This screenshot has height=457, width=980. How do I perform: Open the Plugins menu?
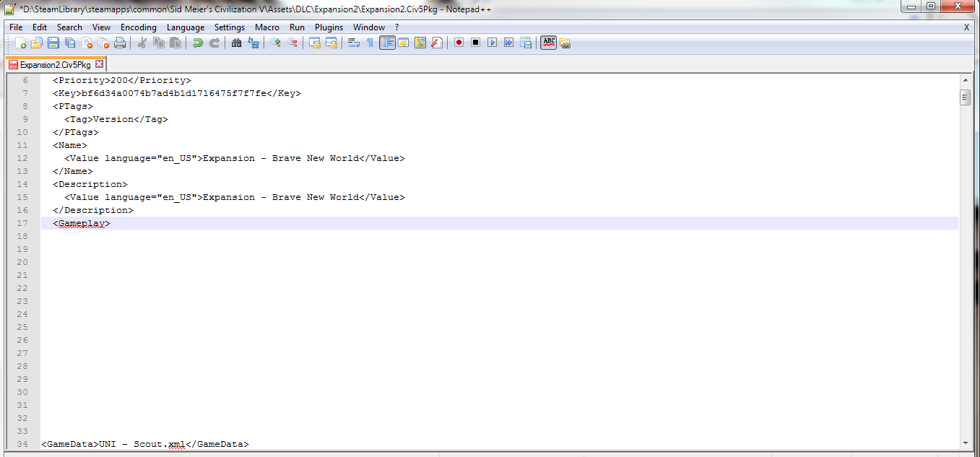click(x=329, y=27)
